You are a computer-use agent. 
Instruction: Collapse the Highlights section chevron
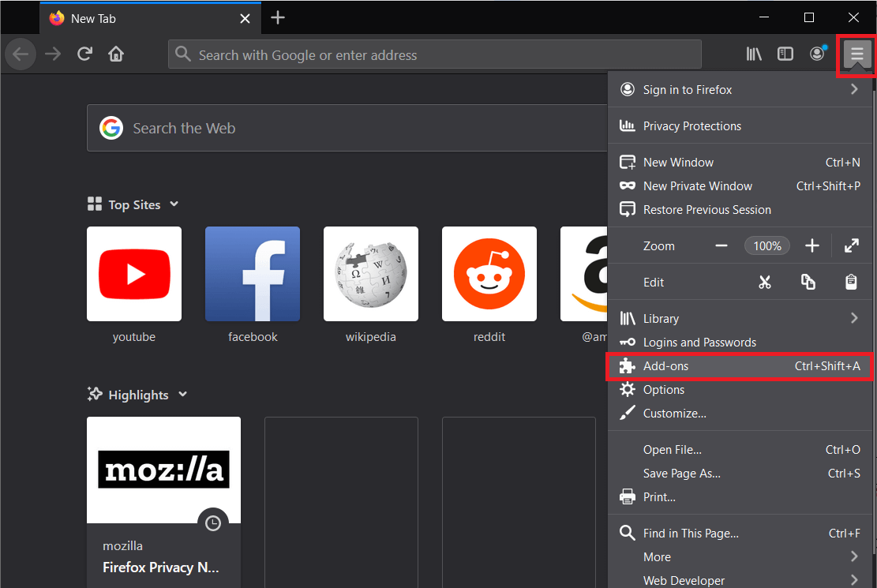(182, 395)
